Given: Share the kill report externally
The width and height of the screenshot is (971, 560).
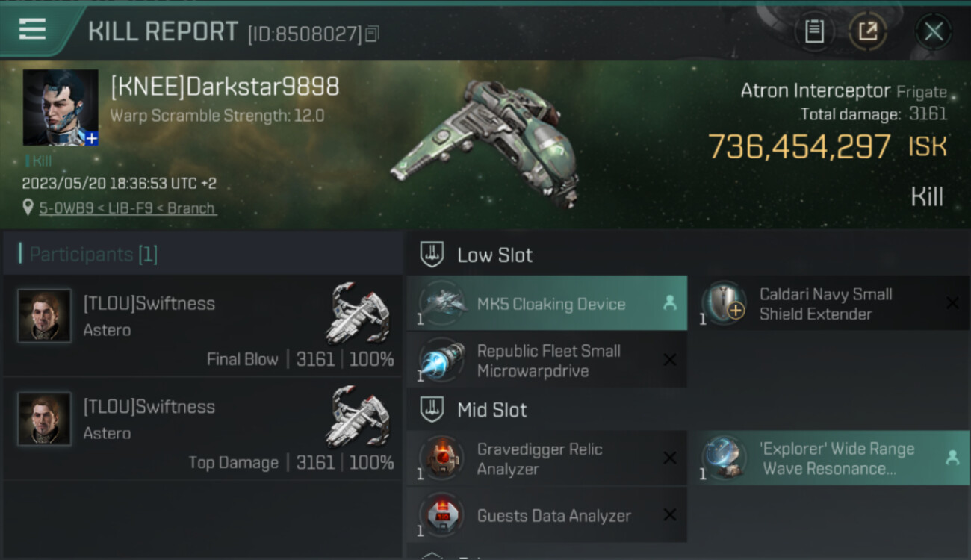Looking at the screenshot, I should [x=867, y=31].
